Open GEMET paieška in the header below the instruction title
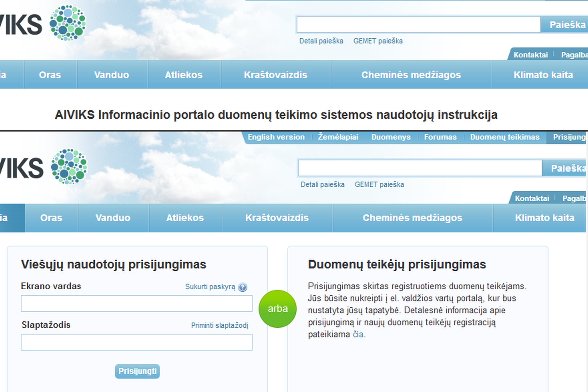Viewport: 588px width, 392px height. click(x=379, y=185)
